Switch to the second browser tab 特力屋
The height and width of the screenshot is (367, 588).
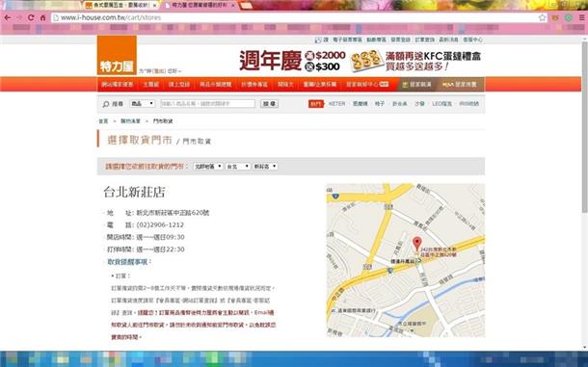point(200,5)
